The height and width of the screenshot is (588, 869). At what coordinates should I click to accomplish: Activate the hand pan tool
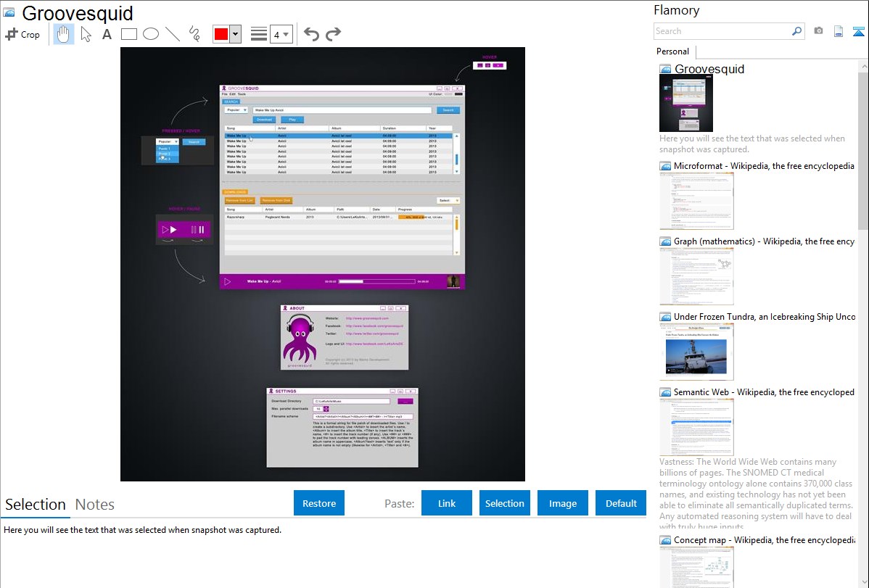point(63,34)
